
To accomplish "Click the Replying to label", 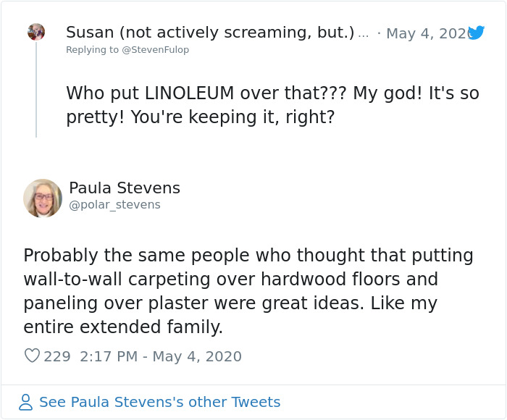I will tap(91, 49).
